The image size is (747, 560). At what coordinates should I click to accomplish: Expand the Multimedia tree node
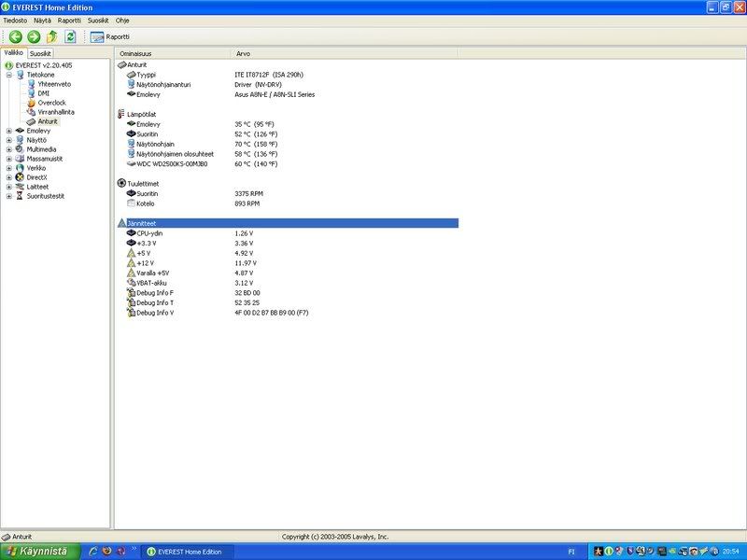[9, 149]
